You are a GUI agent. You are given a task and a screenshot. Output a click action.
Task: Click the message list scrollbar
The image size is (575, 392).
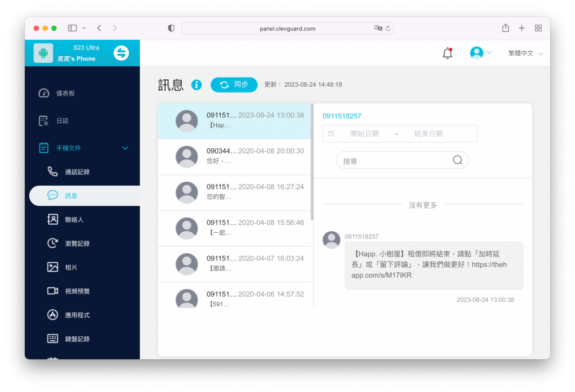(x=312, y=162)
